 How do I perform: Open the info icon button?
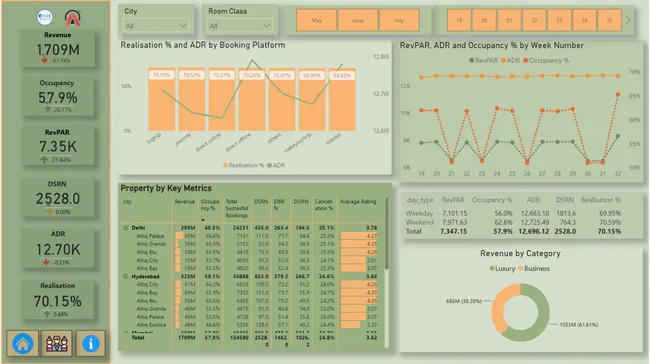pyautogui.click(x=90, y=343)
